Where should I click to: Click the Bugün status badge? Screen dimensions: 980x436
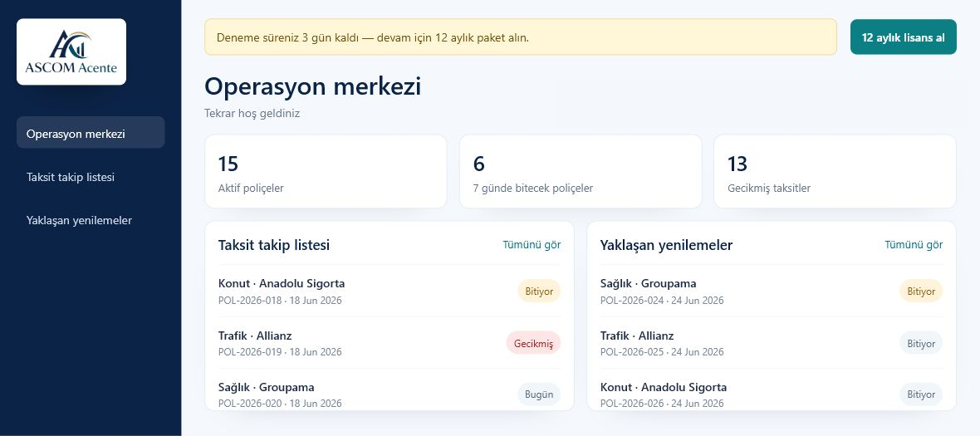click(539, 394)
